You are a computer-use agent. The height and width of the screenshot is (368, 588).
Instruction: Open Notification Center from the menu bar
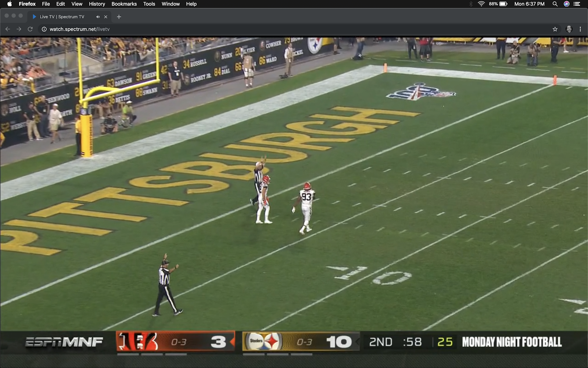point(577,4)
